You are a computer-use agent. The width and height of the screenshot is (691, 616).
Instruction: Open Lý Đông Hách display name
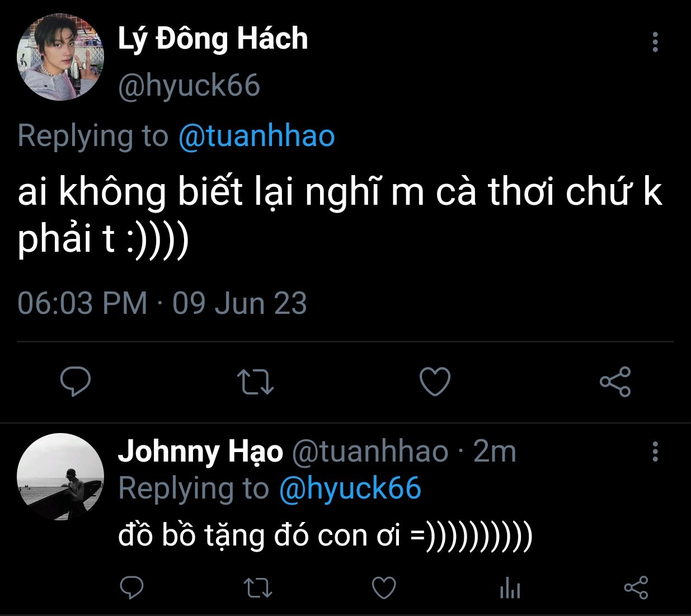tap(213, 39)
